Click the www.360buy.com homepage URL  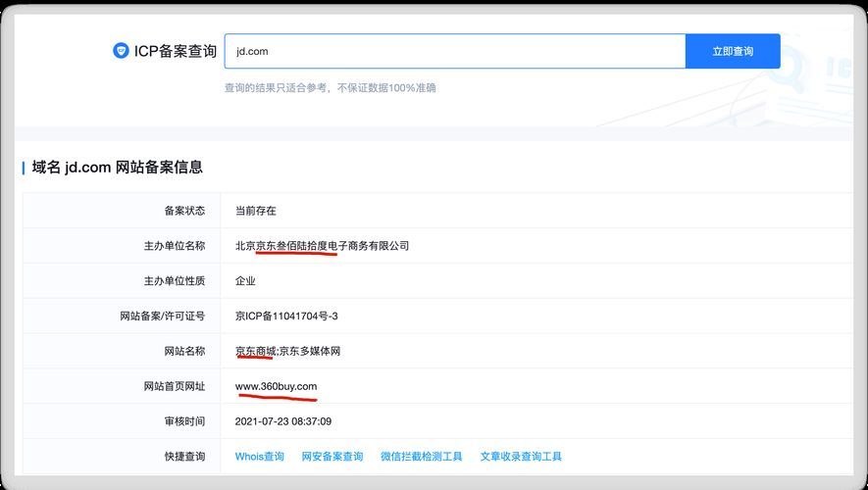tap(277, 386)
